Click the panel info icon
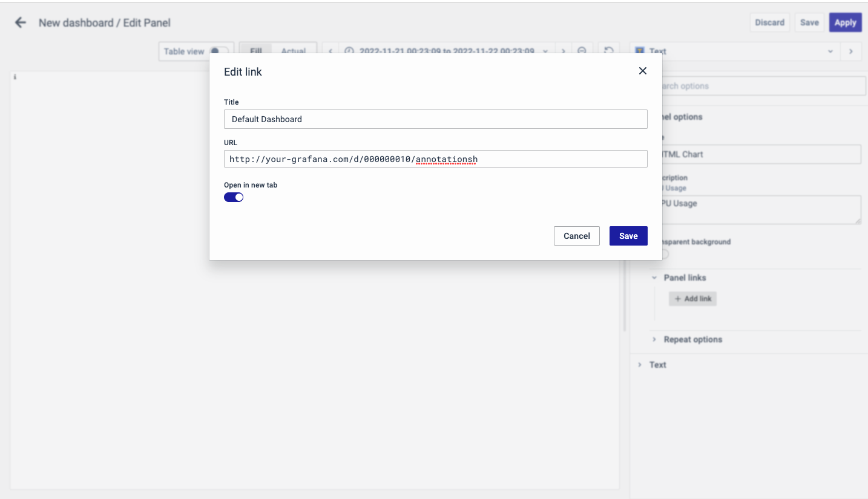Viewport: 868px width, 499px height. click(x=15, y=77)
